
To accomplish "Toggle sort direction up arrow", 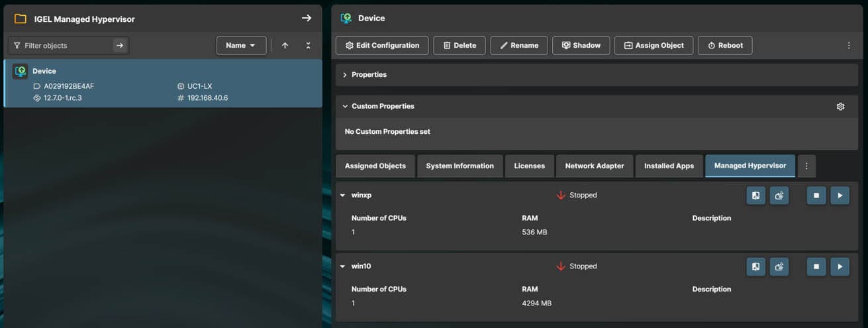I will 285,46.
